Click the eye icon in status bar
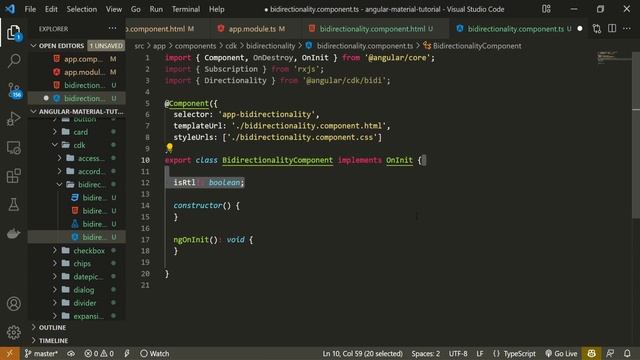The height and width of the screenshot is (360, 640). [x=71, y=353]
